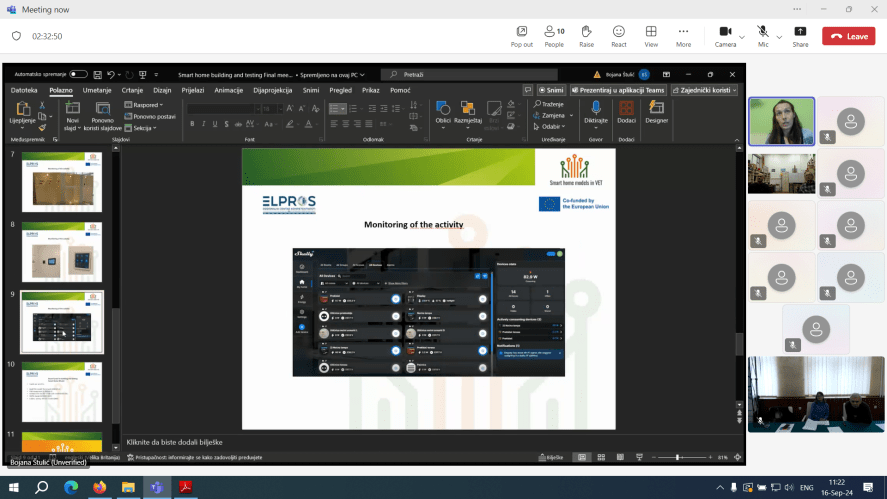Switch to the Dizajn ribbon tab
This screenshot has height=499, width=887.
coord(162,90)
